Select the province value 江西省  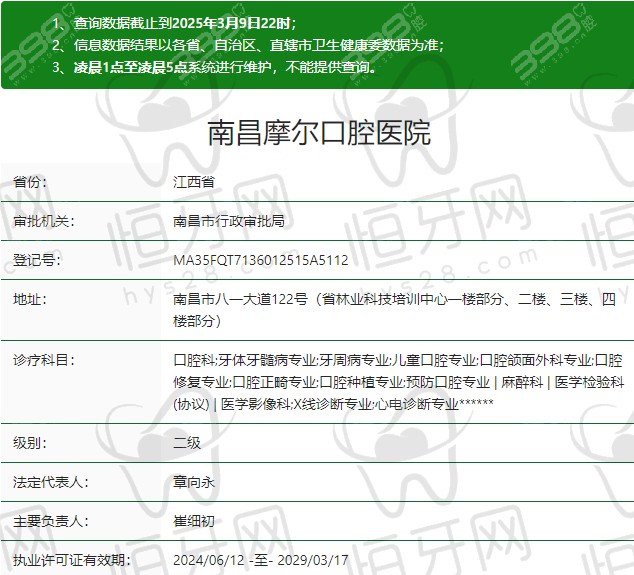click(x=194, y=183)
